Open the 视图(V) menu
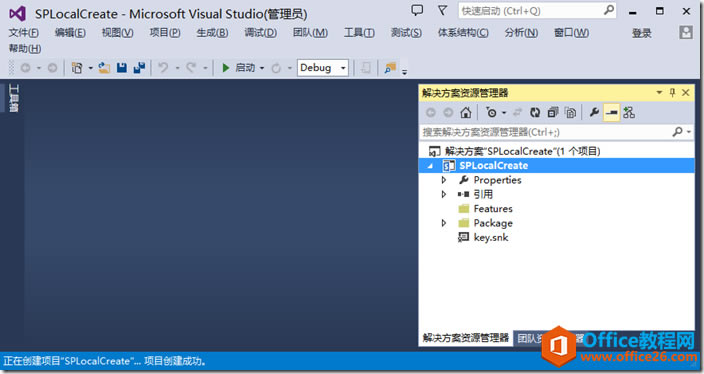The image size is (704, 374). pyautogui.click(x=117, y=32)
